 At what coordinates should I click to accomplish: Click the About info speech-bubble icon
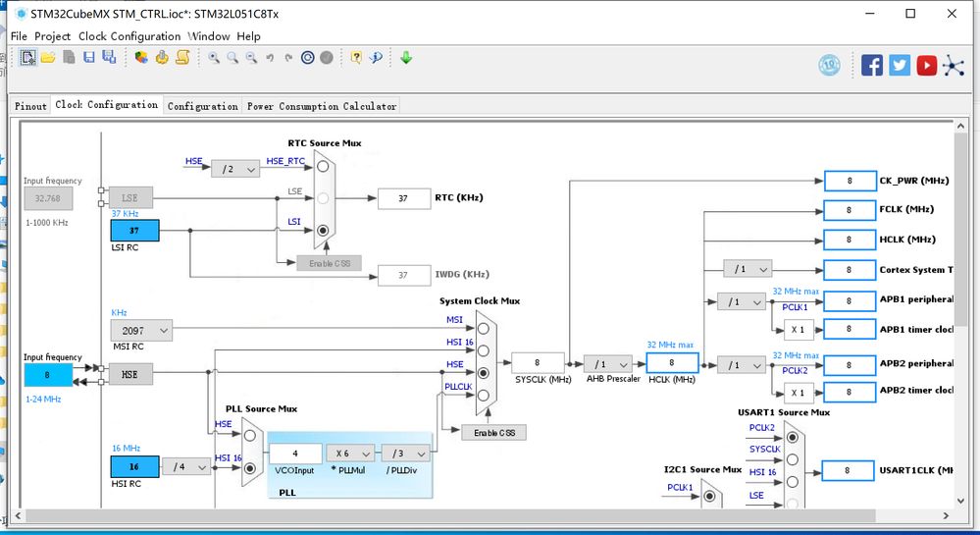click(376, 58)
